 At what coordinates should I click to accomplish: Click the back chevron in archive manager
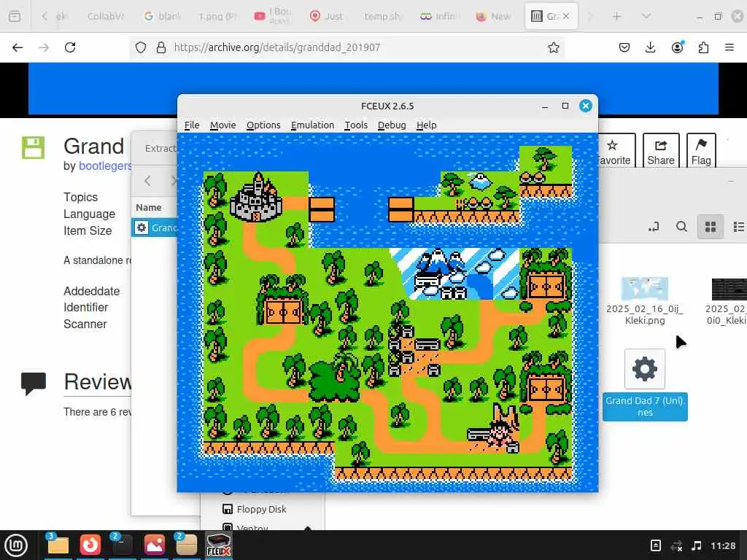[147, 181]
